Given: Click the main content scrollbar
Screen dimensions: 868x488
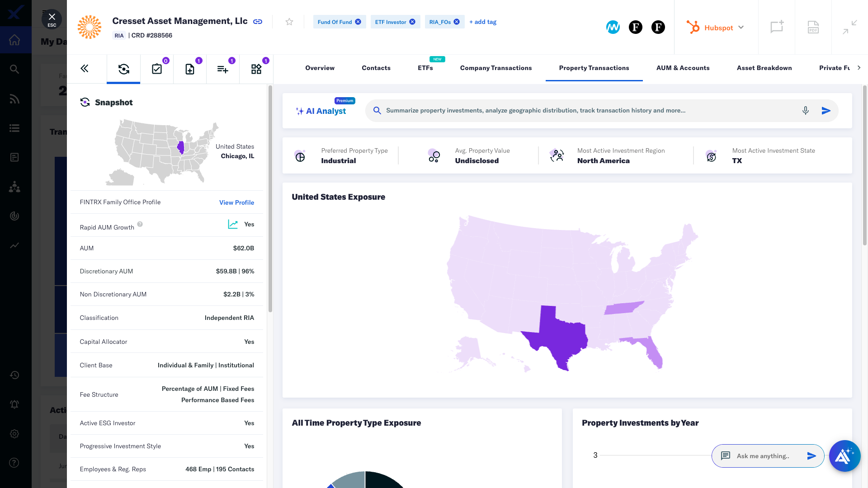Looking at the screenshot, I should [x=865, y=165].
